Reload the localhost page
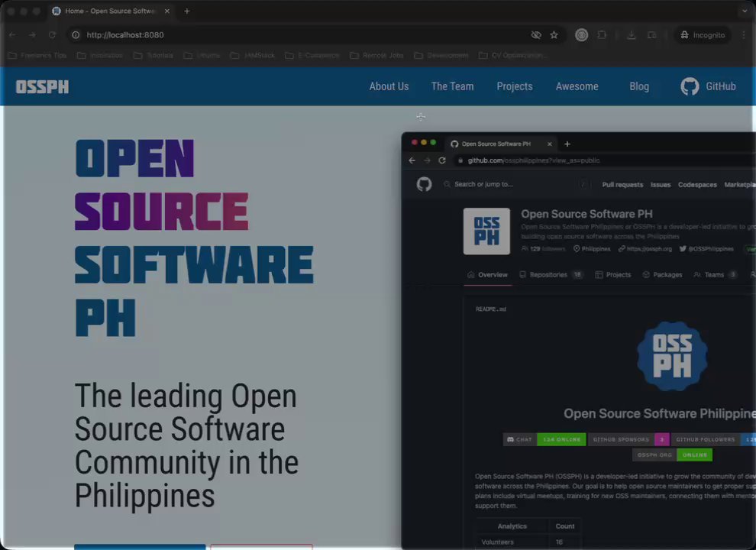The height and width of the screenshot is (550, 756). [x=52, y=34]
